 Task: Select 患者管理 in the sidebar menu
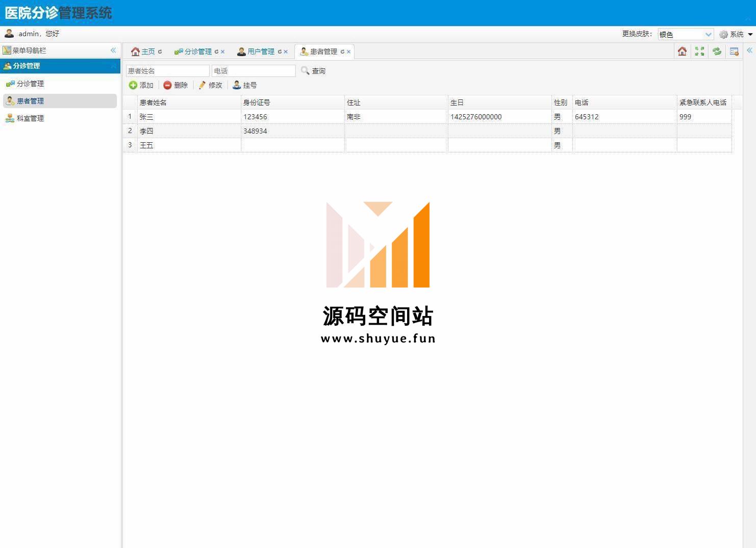(60, 101)
